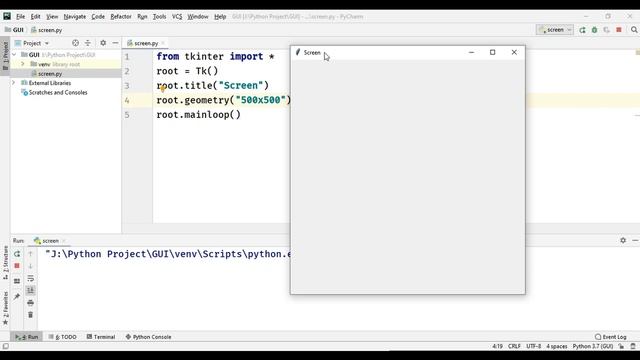Select Scratches and Consoles

click(x=58, y=93)
